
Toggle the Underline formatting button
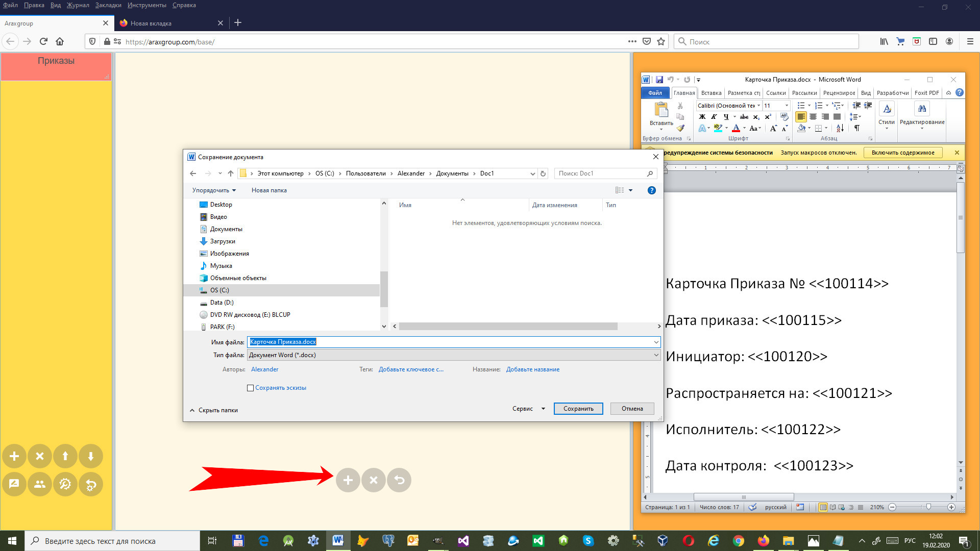coord(726,117)
